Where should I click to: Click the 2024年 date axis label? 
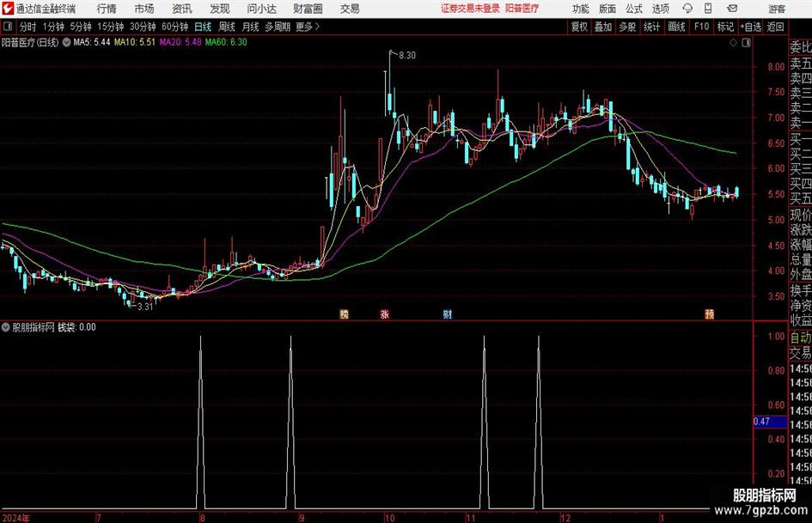16,518
